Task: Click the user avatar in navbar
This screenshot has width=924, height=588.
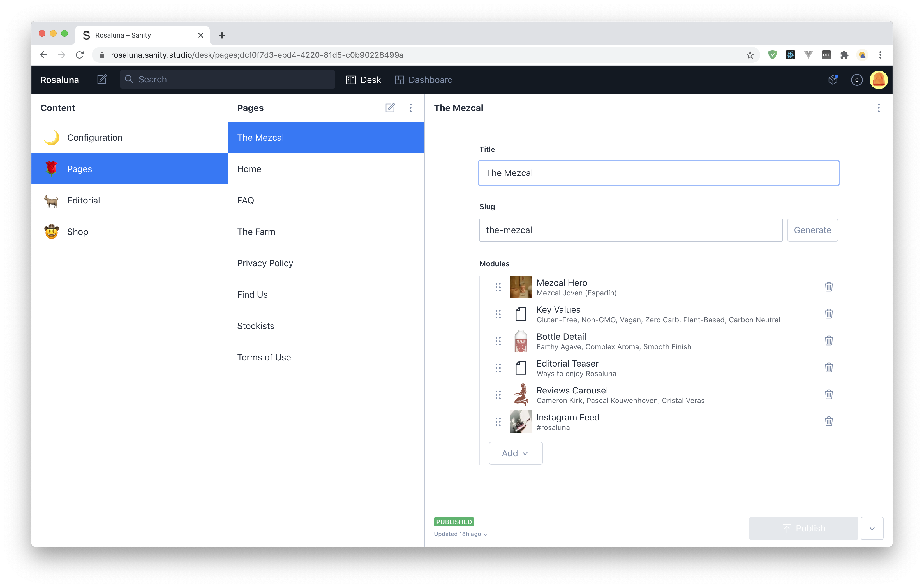Action: click(x=878, y=80)
